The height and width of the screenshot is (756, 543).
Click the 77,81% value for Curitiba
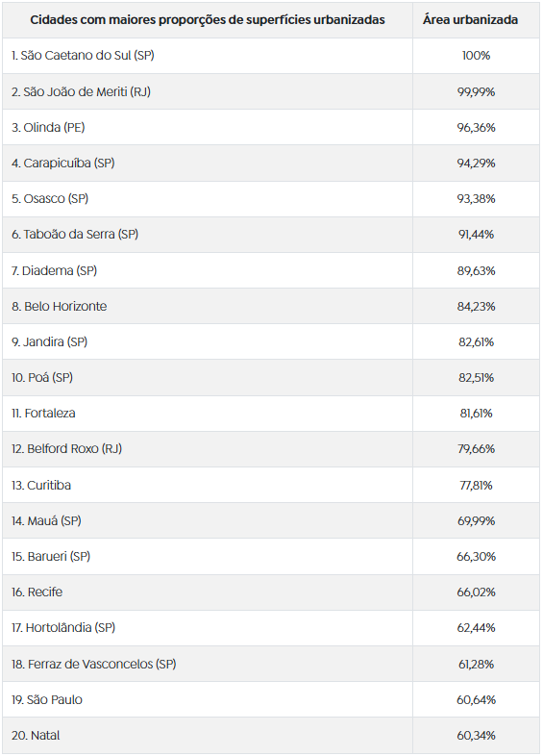(x=476, y=485)
